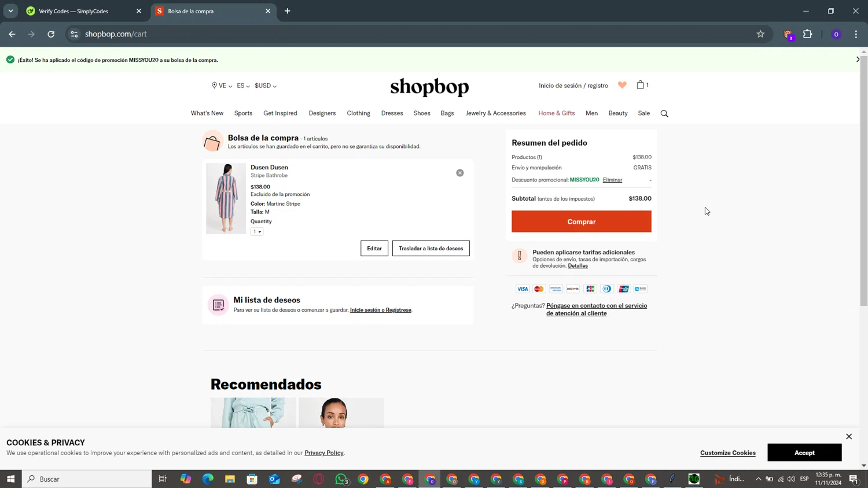Click the wishlist checklist icon
868x488 pixels.
218,305
